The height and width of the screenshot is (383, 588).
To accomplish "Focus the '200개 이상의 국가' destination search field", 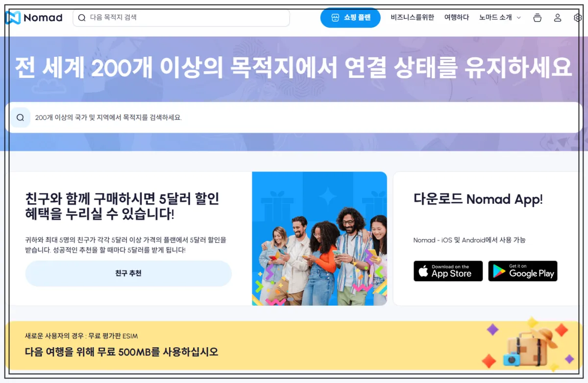I will (294, 118).
